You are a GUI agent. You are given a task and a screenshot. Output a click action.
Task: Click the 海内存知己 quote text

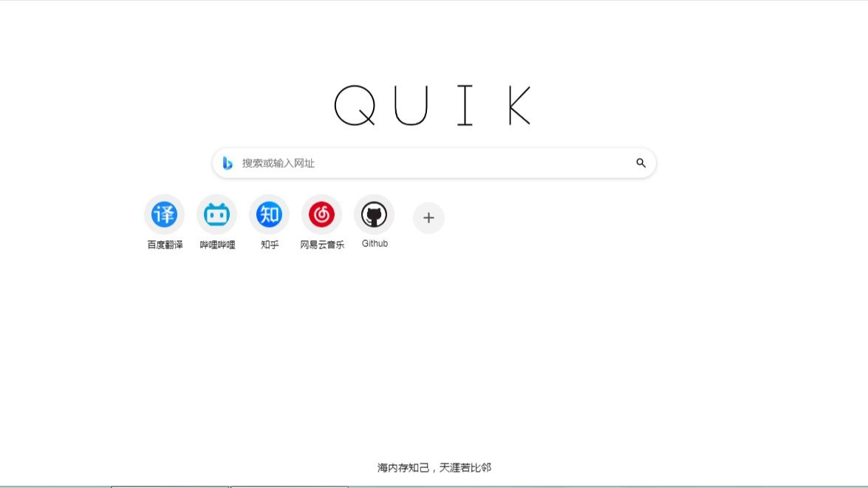(x=403, y=467)
